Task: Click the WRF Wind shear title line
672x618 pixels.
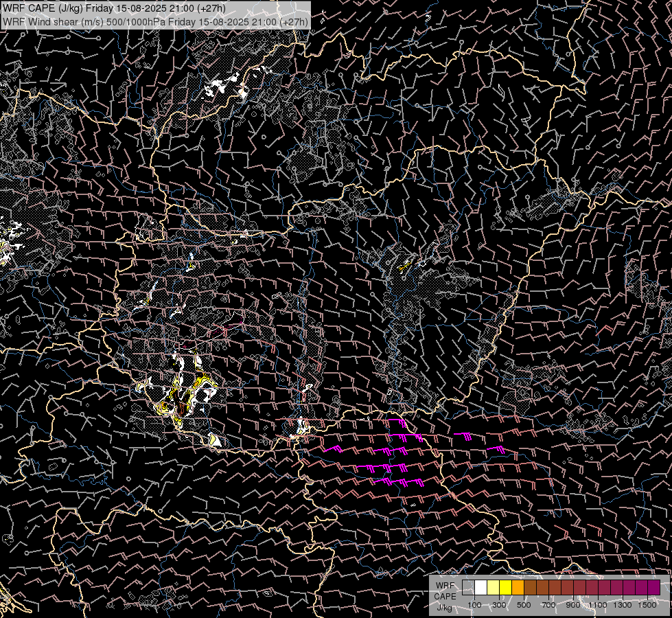Action: coord(155,22)
